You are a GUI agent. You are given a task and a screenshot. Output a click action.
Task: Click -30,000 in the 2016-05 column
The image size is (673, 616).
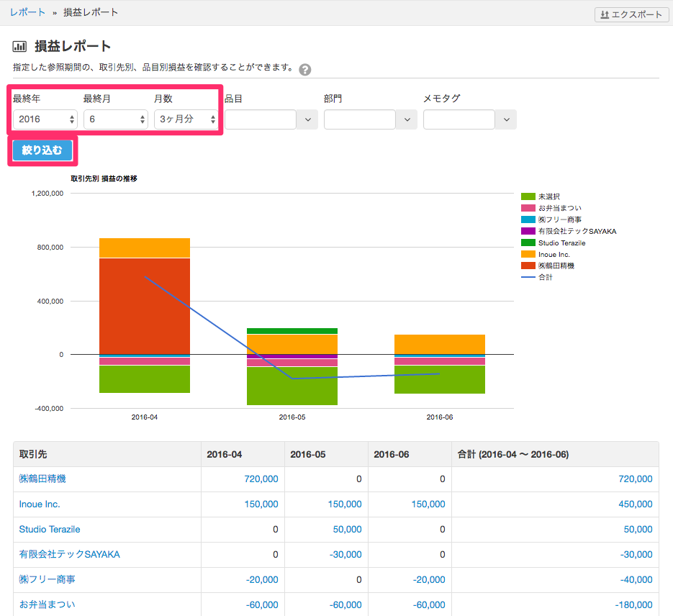point(345,554)
